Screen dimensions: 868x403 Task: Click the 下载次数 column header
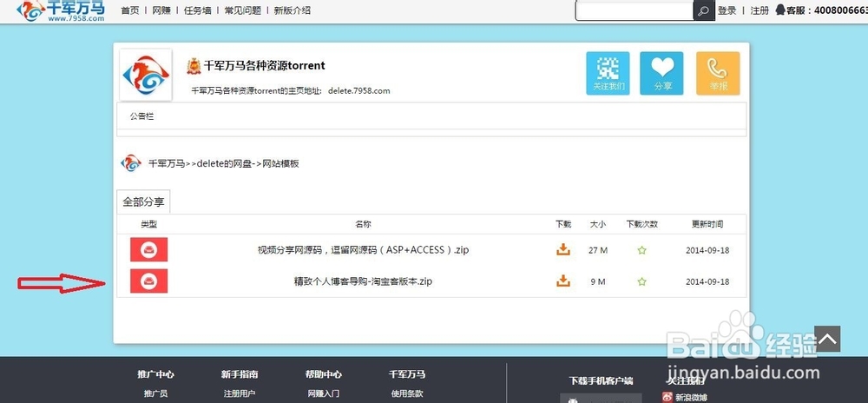point(642,224)
